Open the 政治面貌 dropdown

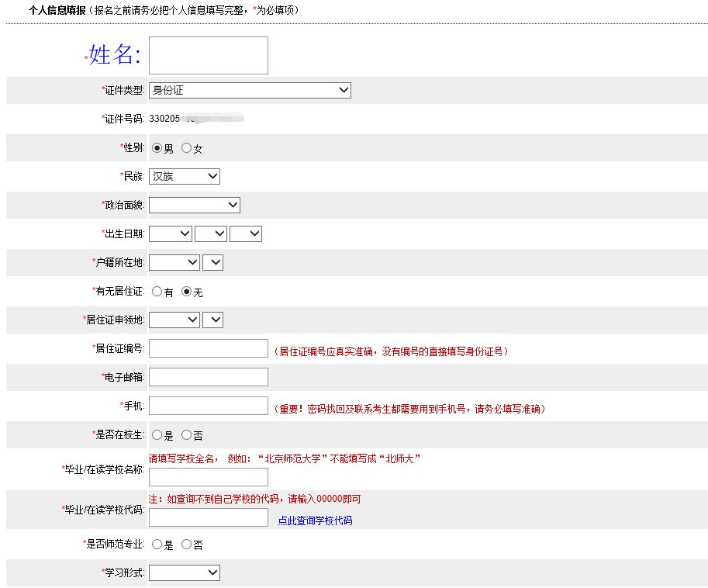[x=195, y=205]
